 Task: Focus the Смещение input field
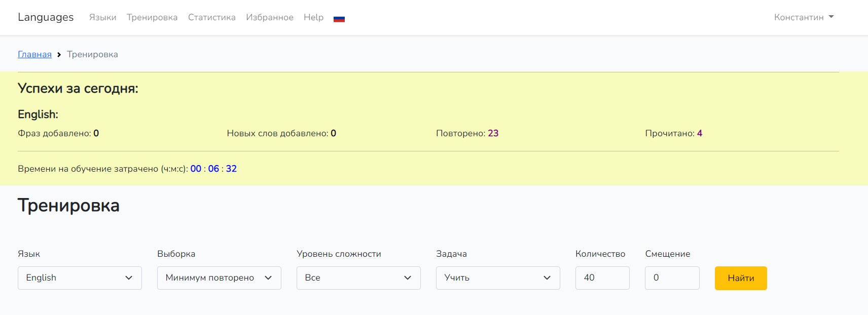pyautogui.click(x=672, y=278)
